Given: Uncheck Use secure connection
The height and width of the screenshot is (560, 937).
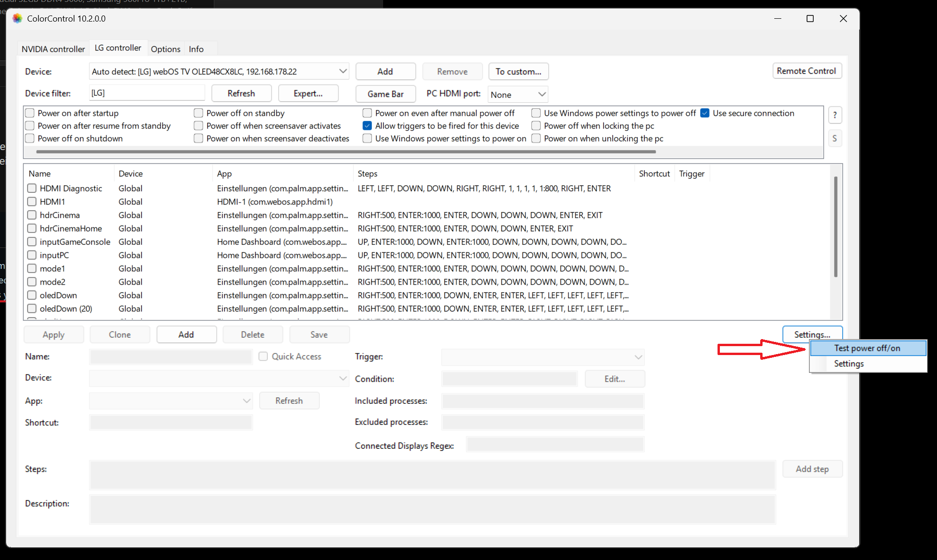Looking at the screenshot, I should [705, 113].
